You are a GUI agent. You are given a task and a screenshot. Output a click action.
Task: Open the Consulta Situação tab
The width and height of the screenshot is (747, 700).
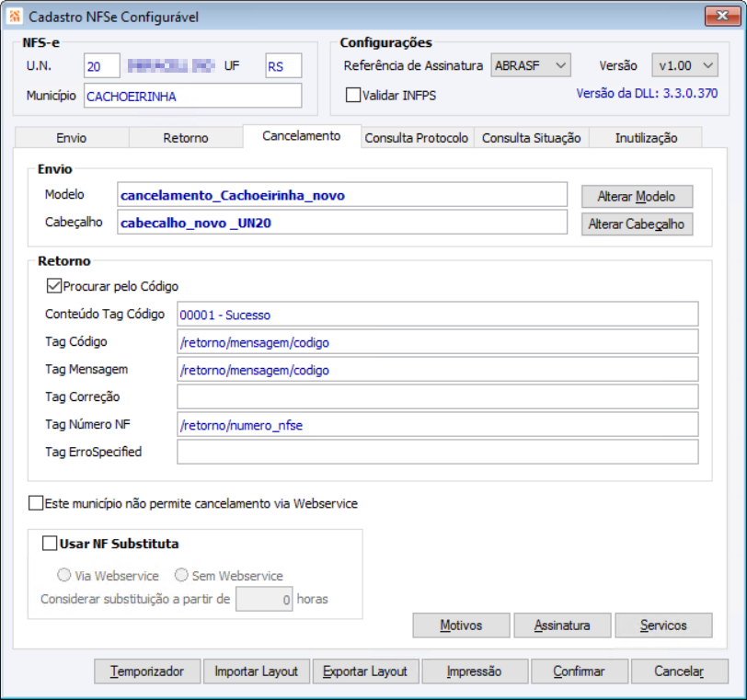(x=531, y=138)
